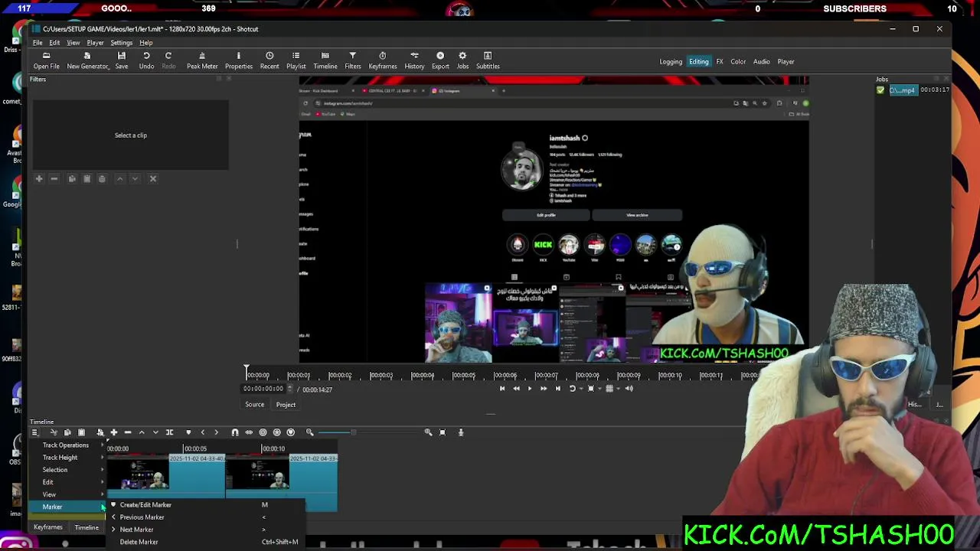Click the timeline Cut scissors icon
The image size is (980, 551).
point(53,432)
